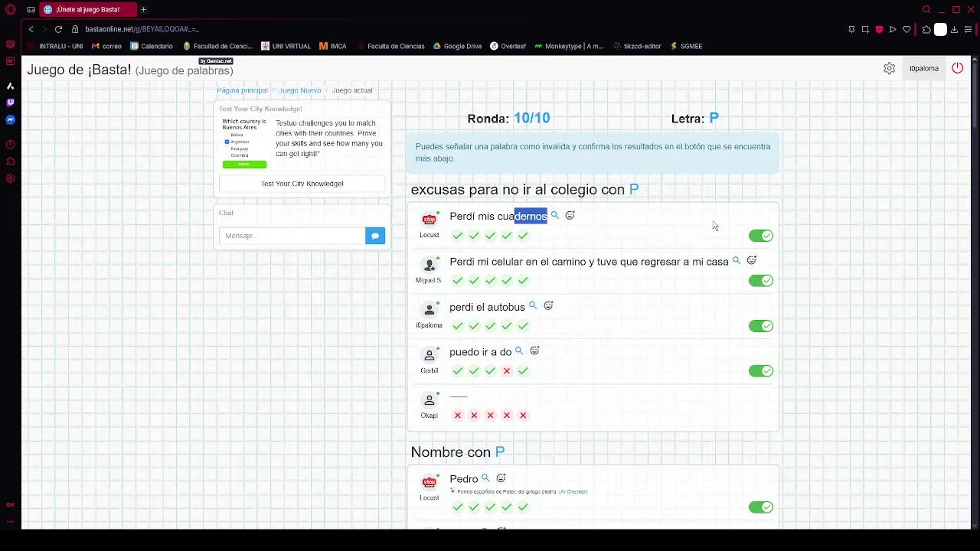The image size is (980, 551).
Task: Add emoji reaction to 'perdi el autobus'
Action: tap(548, 305)
